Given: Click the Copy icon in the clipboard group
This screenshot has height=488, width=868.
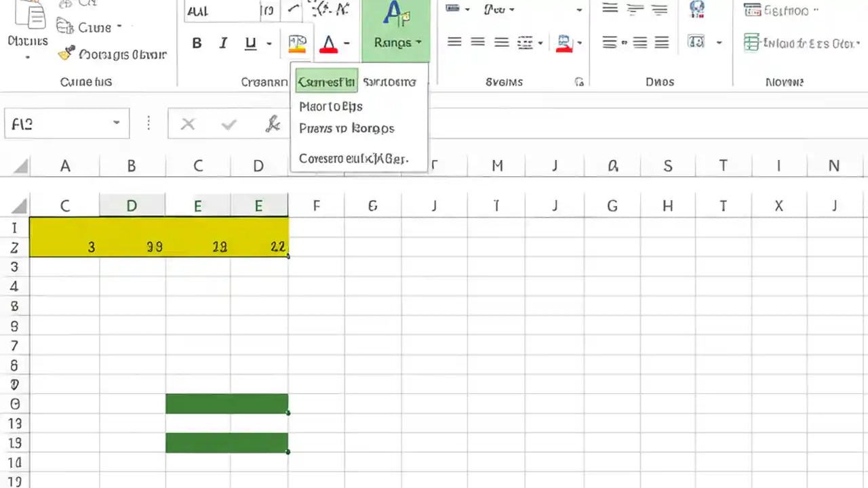Looking at the screenshot, I should point(66,27).
